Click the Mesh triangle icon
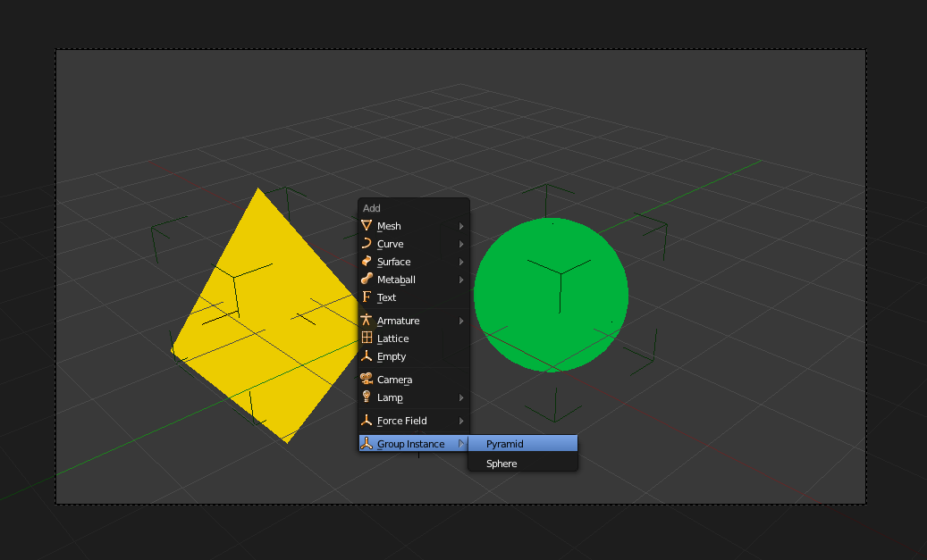The height and width of the screenshot is (560, 927). coord(367,226)
